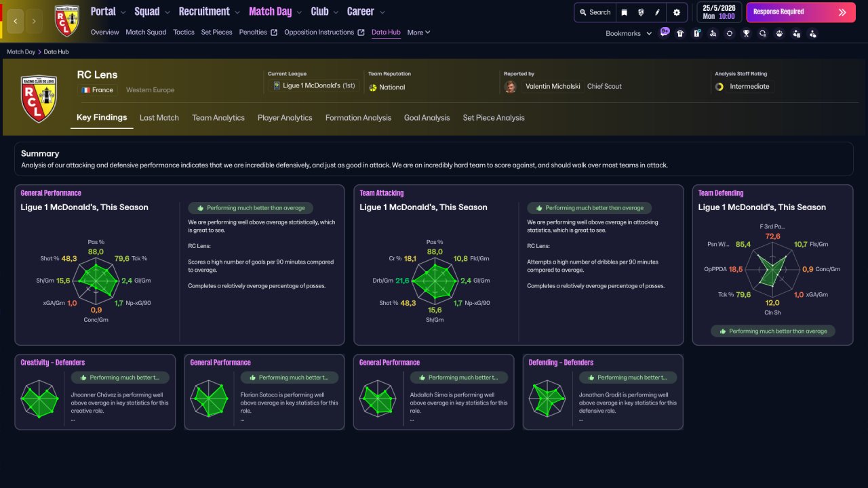Click the external link icon beside Penalties

pyautogui.click(x=274, y=33)
